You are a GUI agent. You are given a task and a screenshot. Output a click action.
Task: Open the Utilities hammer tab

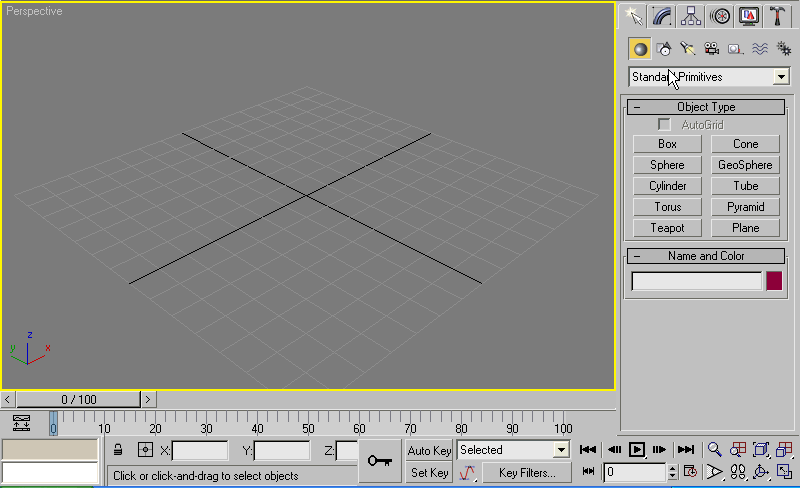778,16
